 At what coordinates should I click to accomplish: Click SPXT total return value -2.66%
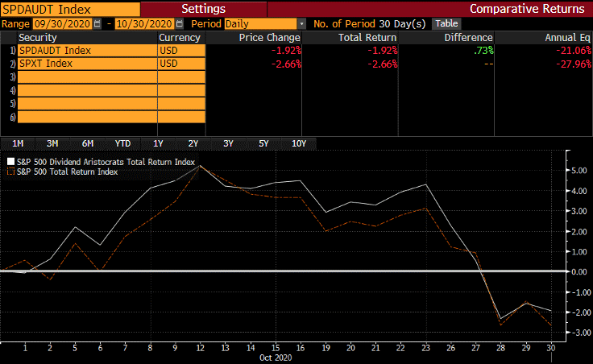[383, 64]
